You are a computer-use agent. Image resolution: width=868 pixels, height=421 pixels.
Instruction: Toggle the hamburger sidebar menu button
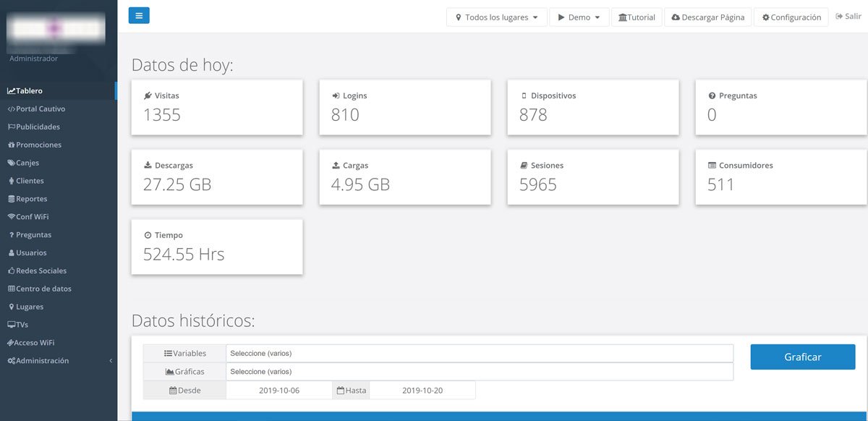click(x=139, y=15)
